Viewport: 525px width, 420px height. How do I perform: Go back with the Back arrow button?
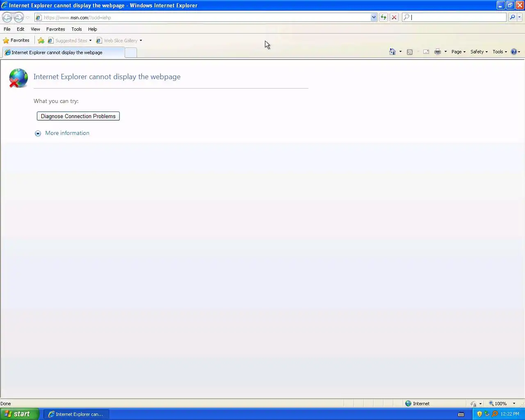coord(7,17)
